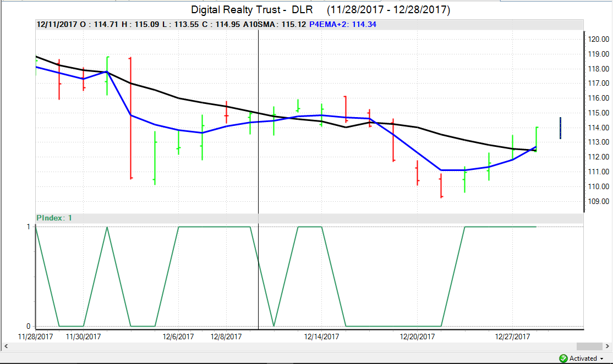Click the L : 113.55 low value
Viewport: 613px width, 364px height.
click(180, 24)
